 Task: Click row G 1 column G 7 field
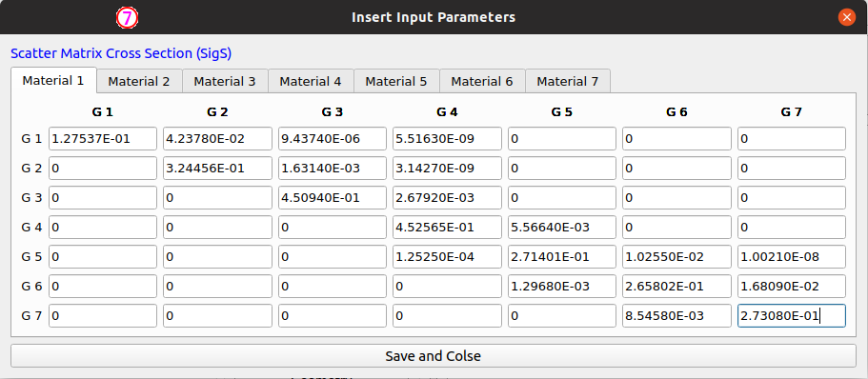point(792,138)
